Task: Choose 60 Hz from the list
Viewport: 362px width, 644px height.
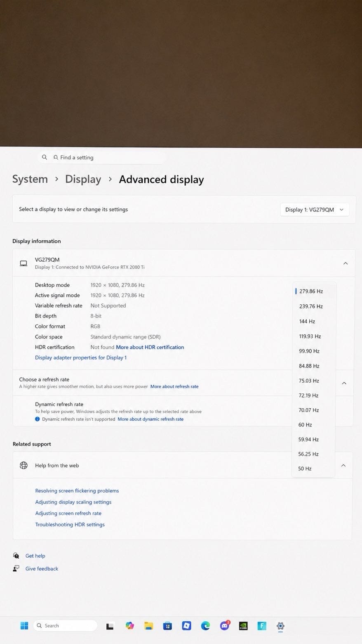Action: (x=313, y=425)
